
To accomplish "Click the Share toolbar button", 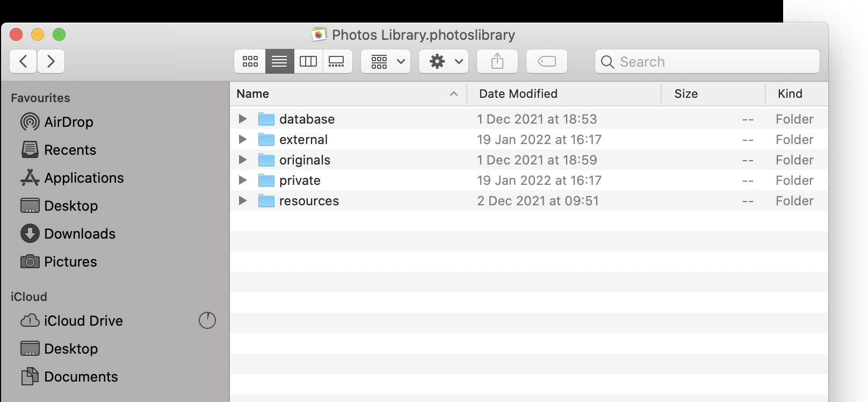I will coord(497,61).
